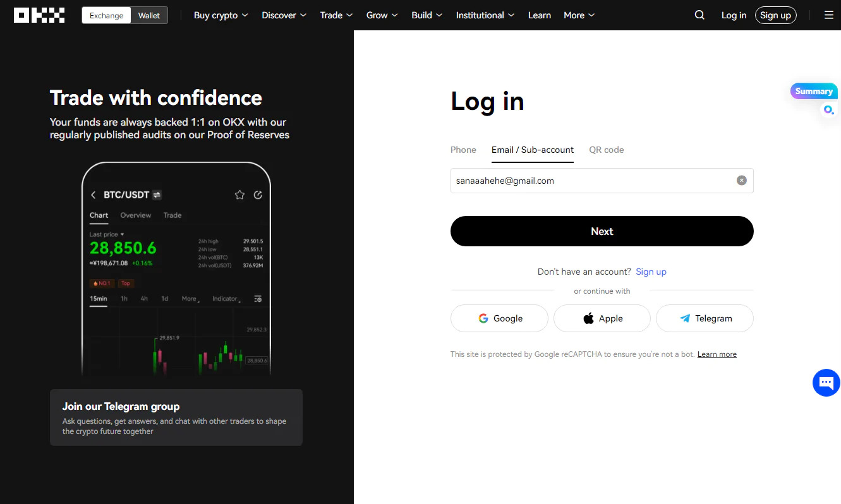Click the Summary extension badge
The width and height of the screenshot is (841, 504).
point(814,91)
